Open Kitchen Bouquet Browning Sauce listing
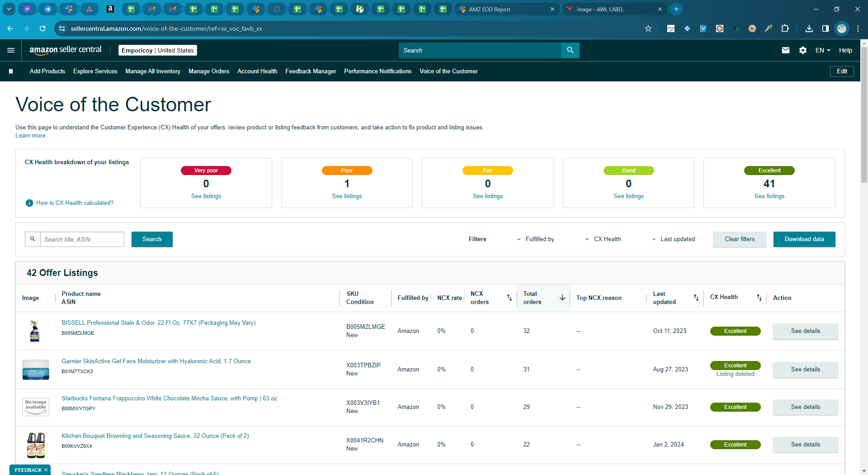 click(x=155, y=436)
